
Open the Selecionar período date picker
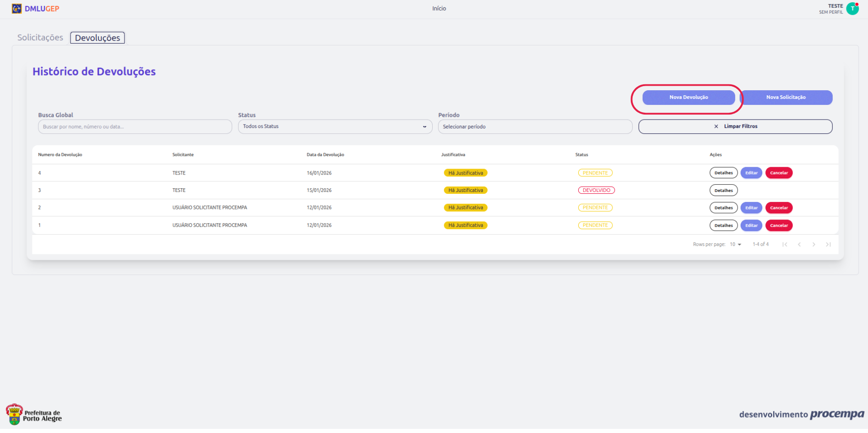(x=535, y=126)
